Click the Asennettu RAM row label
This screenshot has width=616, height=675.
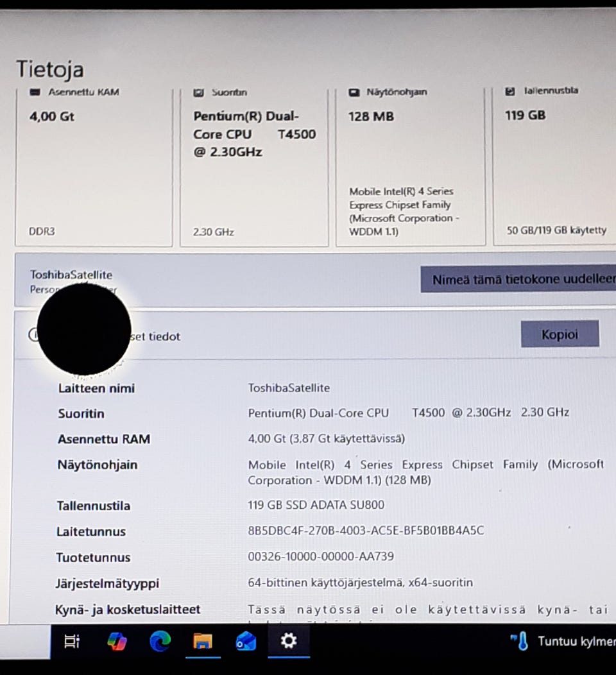(104, 439)
